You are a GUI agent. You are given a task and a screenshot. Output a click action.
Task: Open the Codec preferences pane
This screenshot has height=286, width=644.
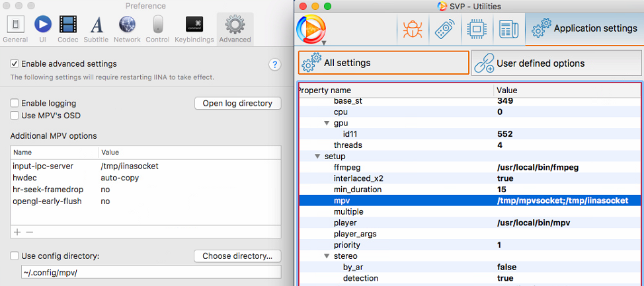pyautogui.click(x=67, y=28)
